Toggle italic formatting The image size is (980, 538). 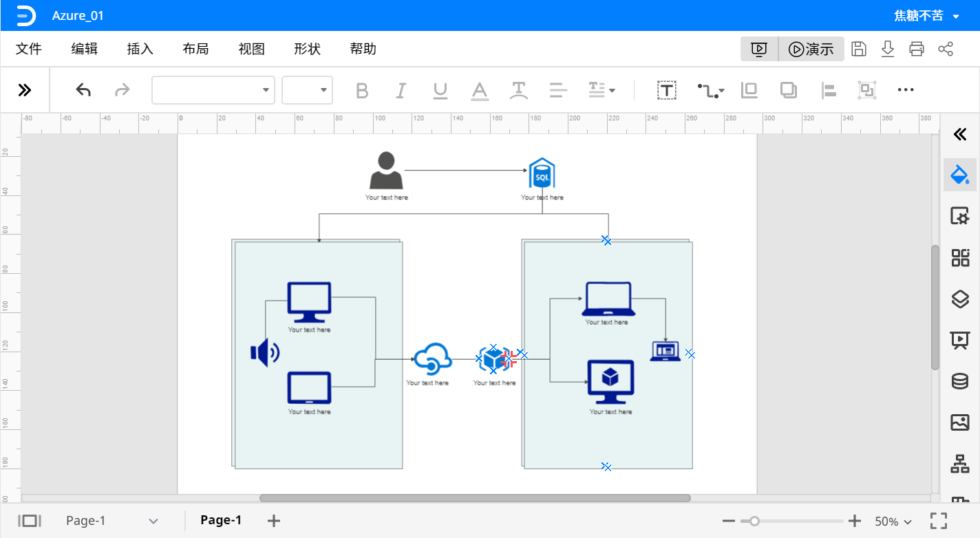[x=401, y=90]
